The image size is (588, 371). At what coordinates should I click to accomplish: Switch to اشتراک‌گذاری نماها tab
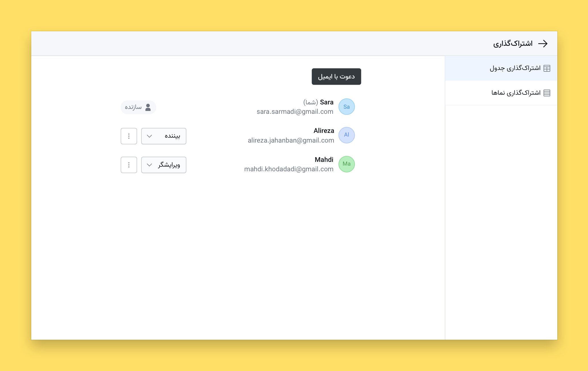tap(501, 93)
